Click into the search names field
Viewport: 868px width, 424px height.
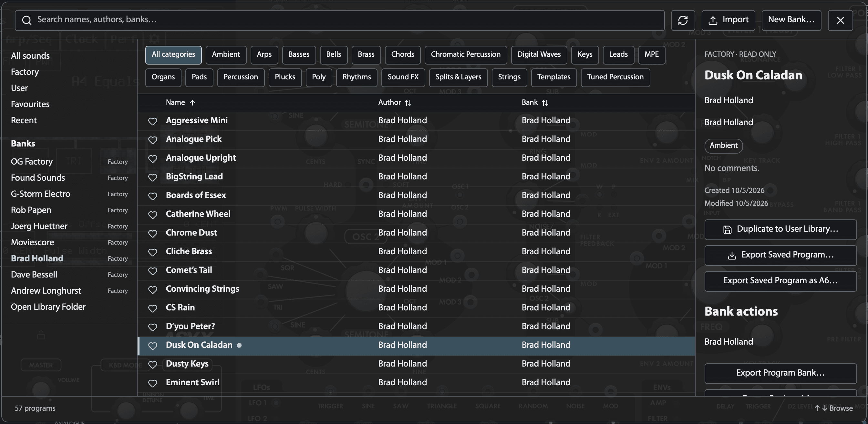click(x=340, y=20)
